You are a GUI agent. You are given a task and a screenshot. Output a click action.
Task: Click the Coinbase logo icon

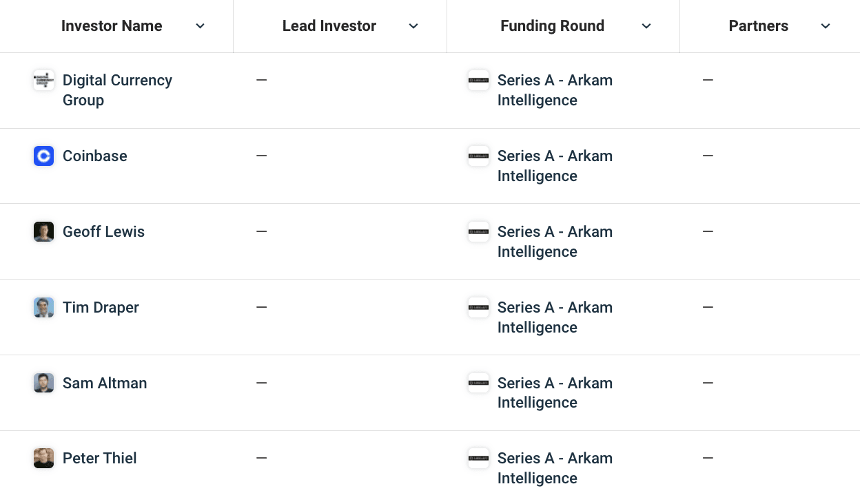point(43,156)
